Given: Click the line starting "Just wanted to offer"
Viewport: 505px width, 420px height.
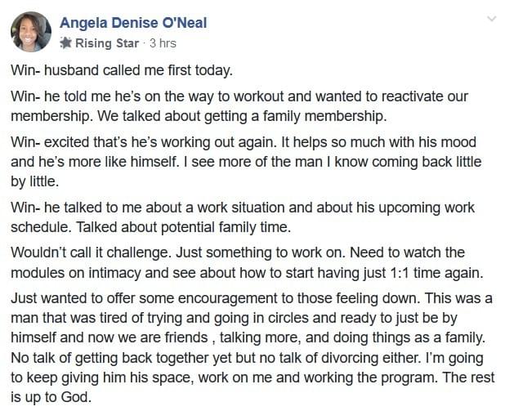Looking at the screenshot, I should pos(252,299).
